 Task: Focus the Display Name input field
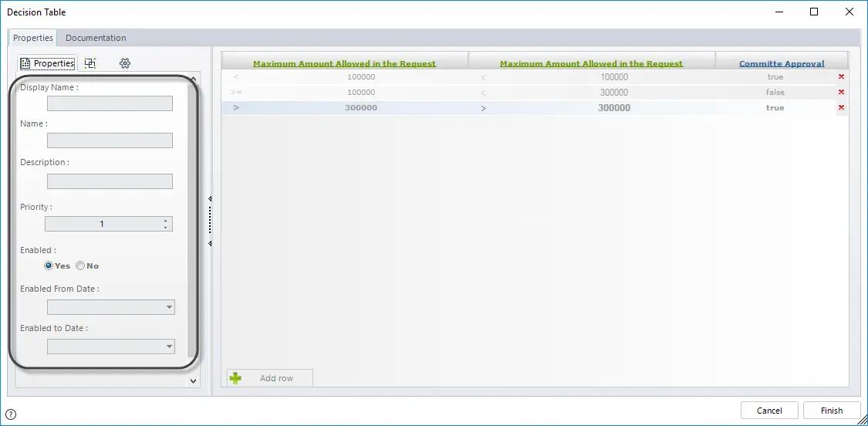(110, 103)
